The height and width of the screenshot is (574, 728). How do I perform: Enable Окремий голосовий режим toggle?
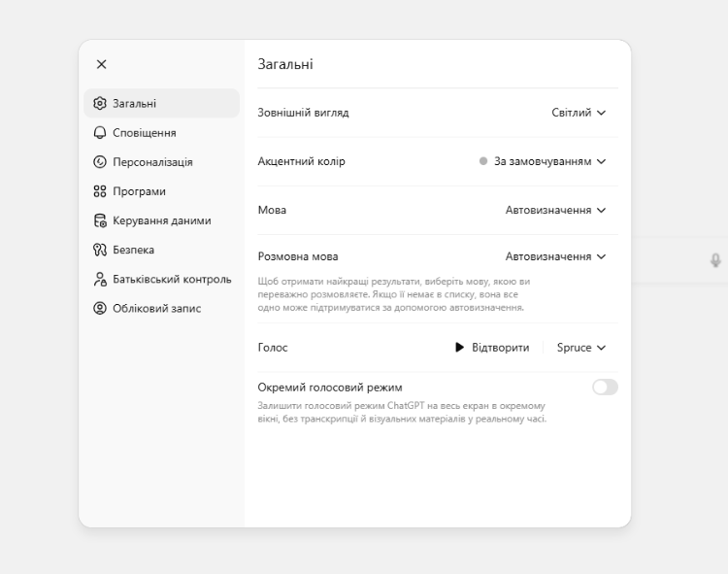tap(605, 388)
